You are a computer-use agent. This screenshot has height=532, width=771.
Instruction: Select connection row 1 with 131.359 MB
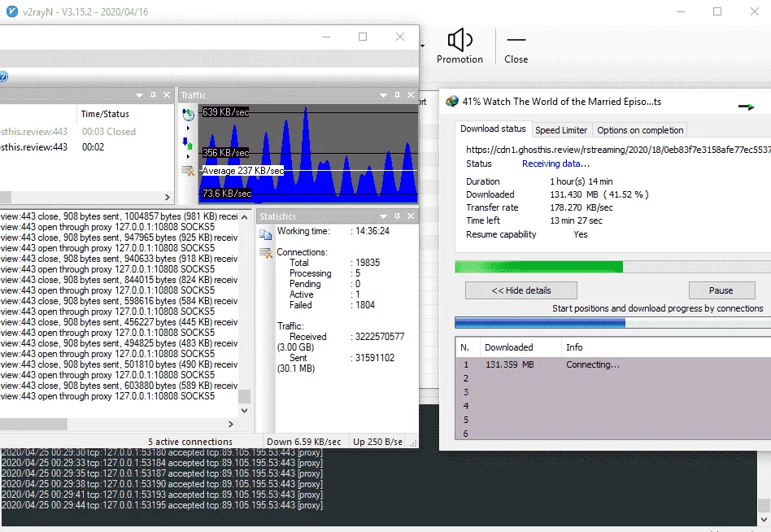point(613,364)
